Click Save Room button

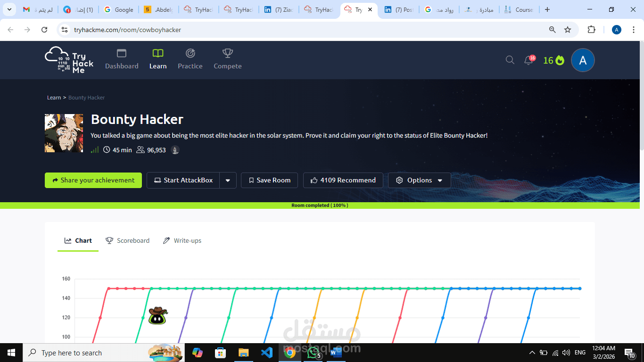coord(269,180)
